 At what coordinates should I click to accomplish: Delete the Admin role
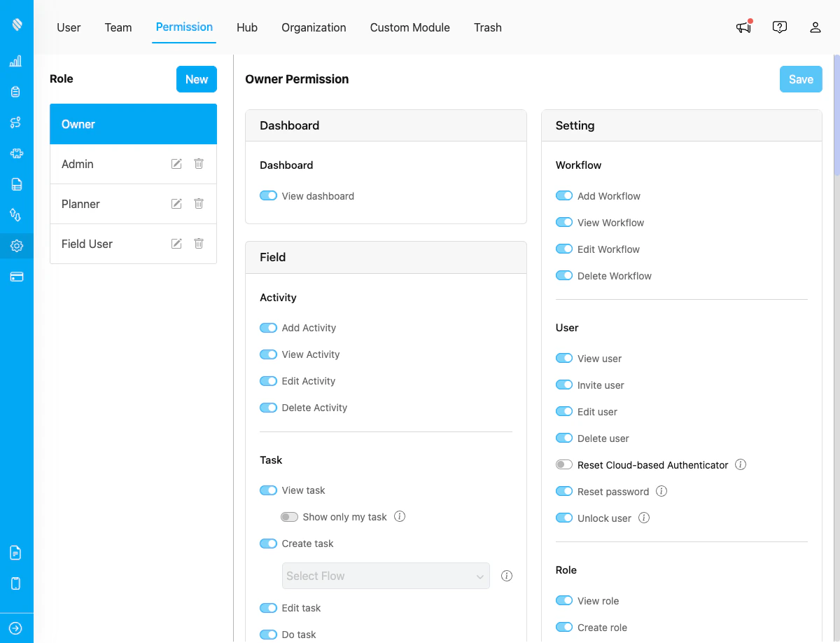click(199, 163)
